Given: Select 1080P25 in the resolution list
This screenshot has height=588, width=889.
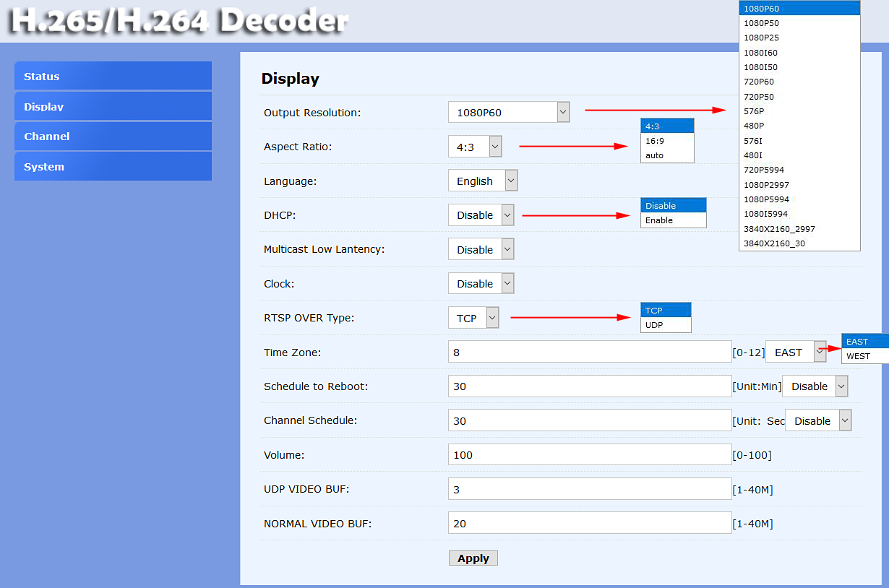Looking at the screenshot, I should pyautogui.click(x=799, y=38).
